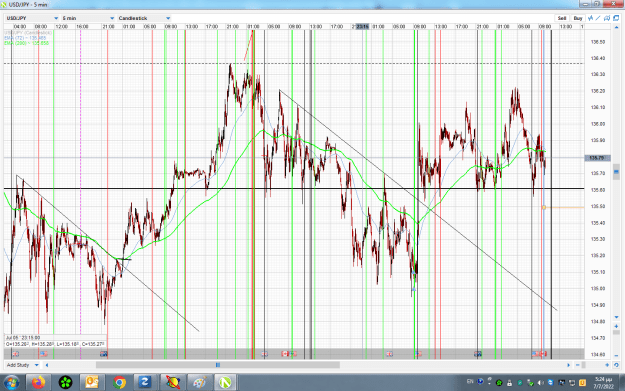Open Firefox from the taskbar

pos(39,383)
